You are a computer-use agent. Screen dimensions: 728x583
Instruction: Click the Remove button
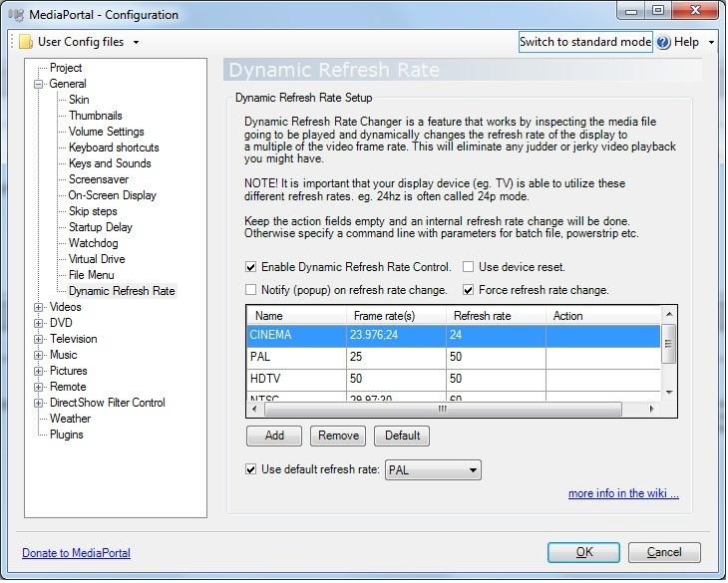(x=339, y=437)
